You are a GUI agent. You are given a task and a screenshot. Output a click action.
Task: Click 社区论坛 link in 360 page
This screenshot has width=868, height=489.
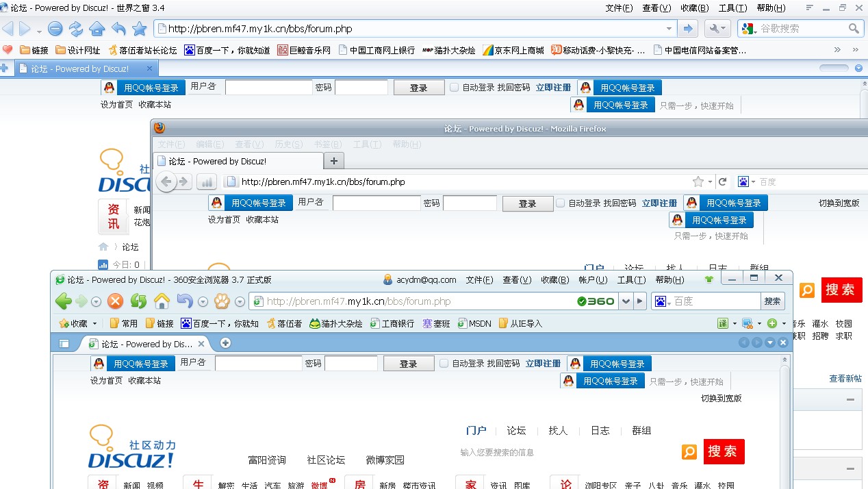[x=326, y=460]
